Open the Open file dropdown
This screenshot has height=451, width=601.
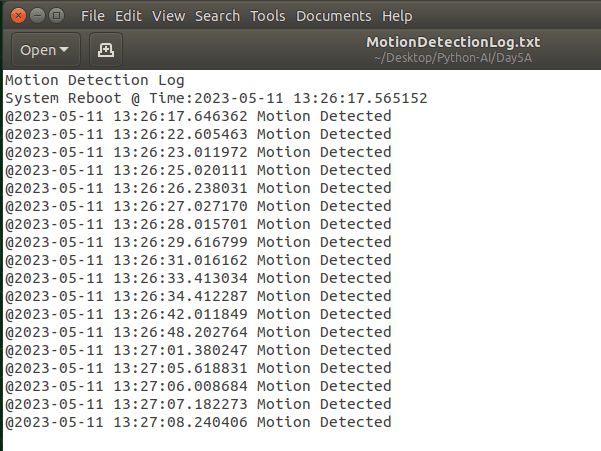[x=45, y=49]
